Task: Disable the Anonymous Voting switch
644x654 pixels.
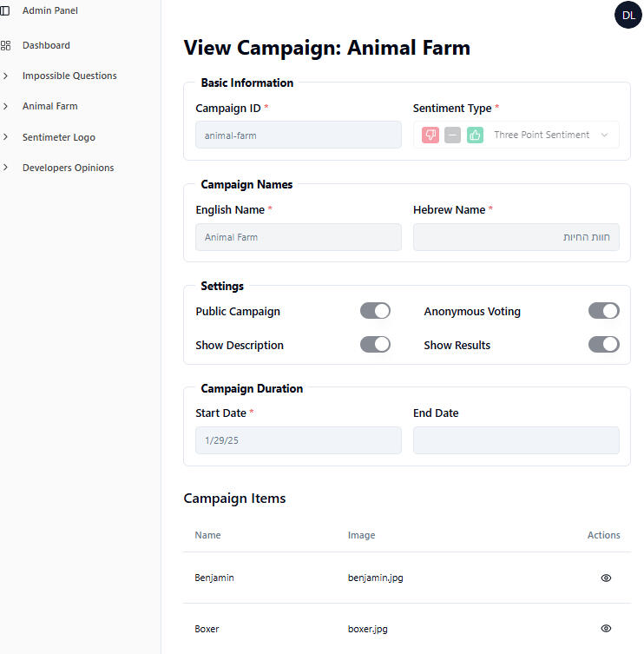Action: point(603,311)
